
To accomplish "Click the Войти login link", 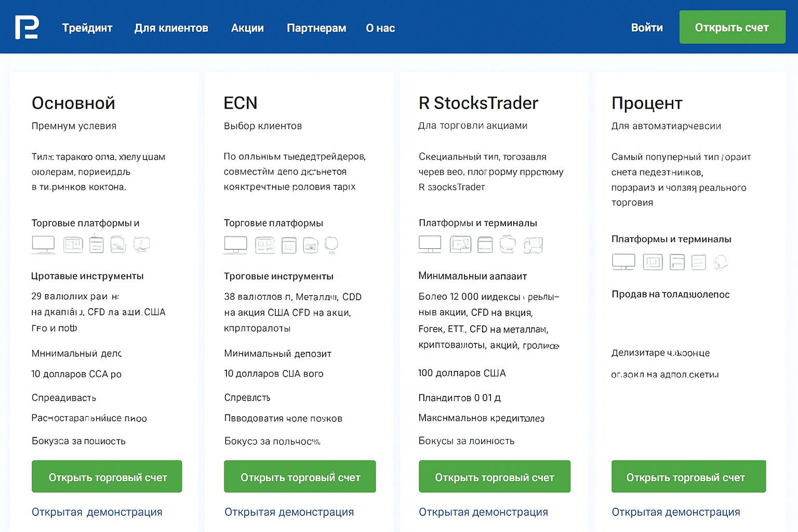I will click(x=647, y=28).
